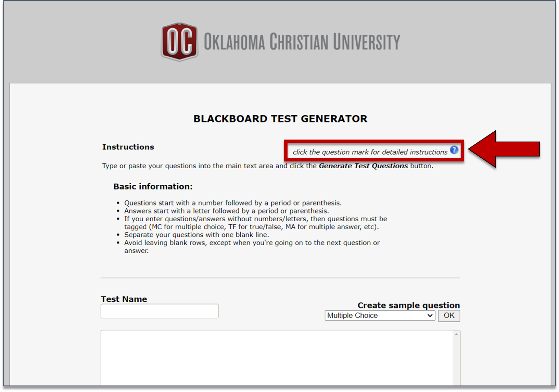Click the Oklahoma Christian University wordmark
Image resolution: width=559 pixels, height=392 pixels.
click(302, 42)
